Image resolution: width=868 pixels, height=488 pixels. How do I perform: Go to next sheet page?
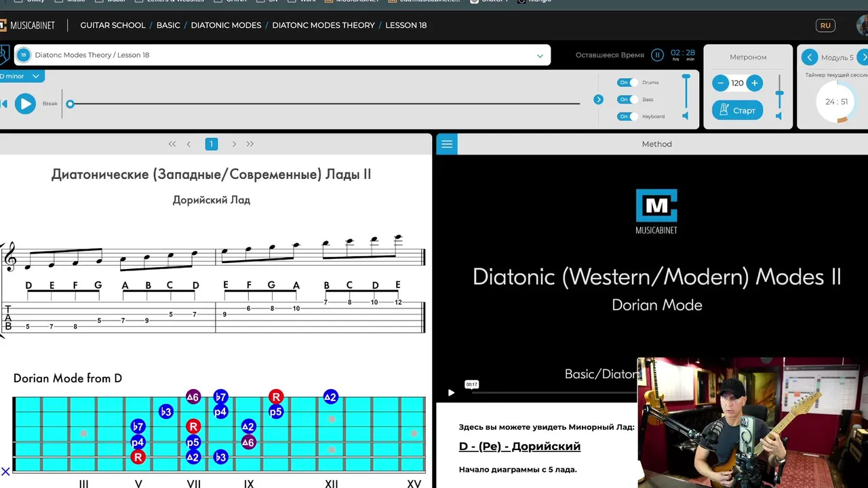(x=234, y=144)
